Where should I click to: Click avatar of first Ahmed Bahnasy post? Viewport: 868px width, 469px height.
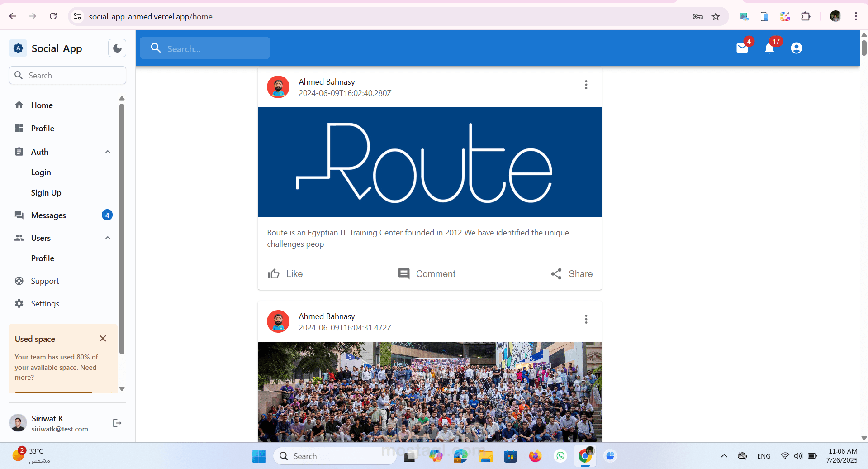pyautogui.click(x=278, y=87)
